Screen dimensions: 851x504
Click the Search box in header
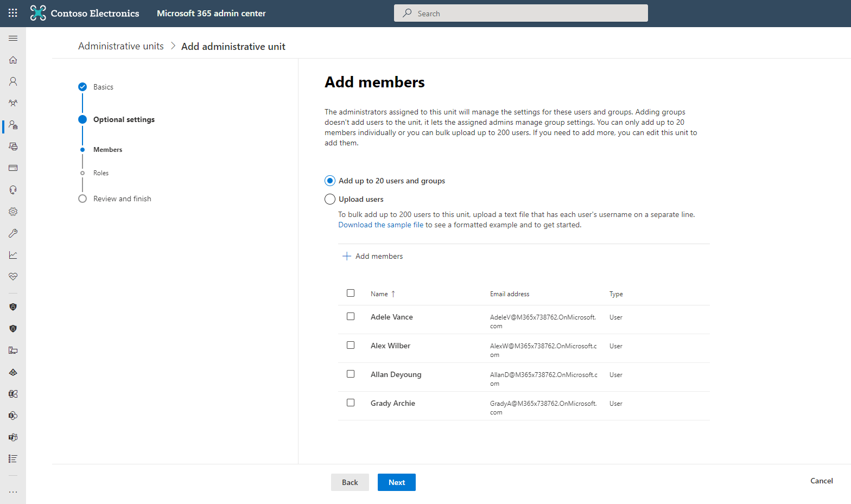[520, 13]
